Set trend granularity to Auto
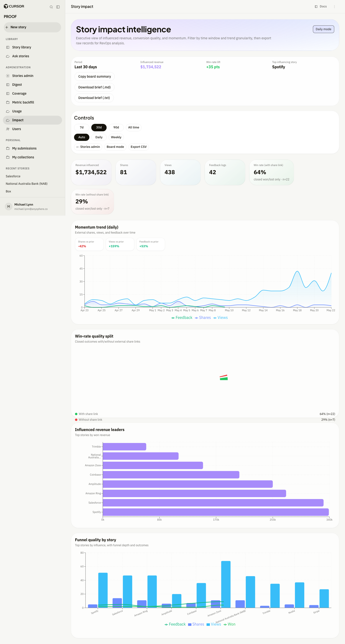 [81, 137]
